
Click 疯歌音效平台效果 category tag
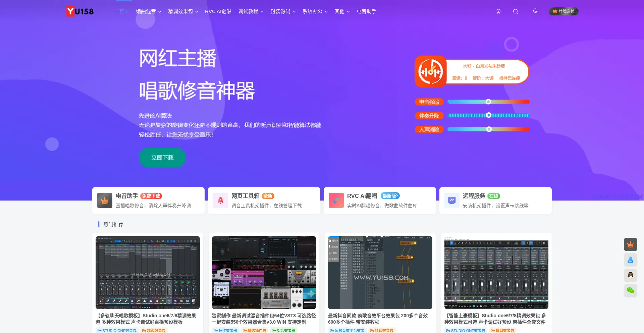(347, 330)
